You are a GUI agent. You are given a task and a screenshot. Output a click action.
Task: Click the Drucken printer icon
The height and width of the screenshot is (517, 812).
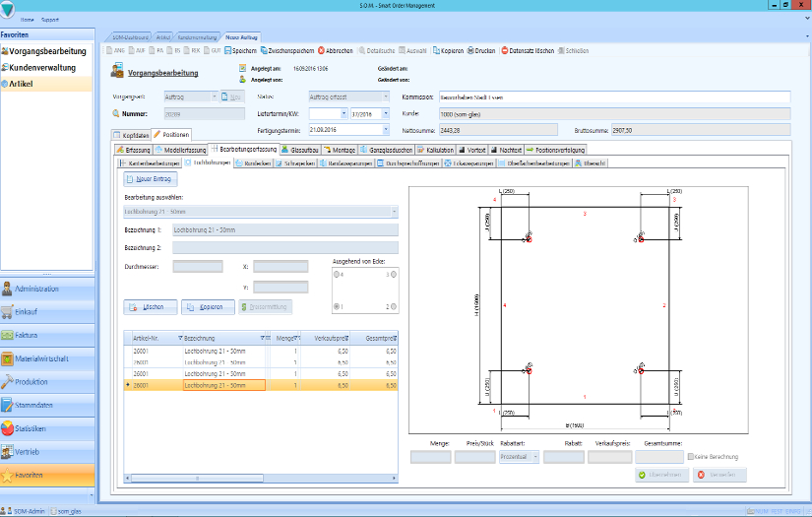click(x=470, y=50)
